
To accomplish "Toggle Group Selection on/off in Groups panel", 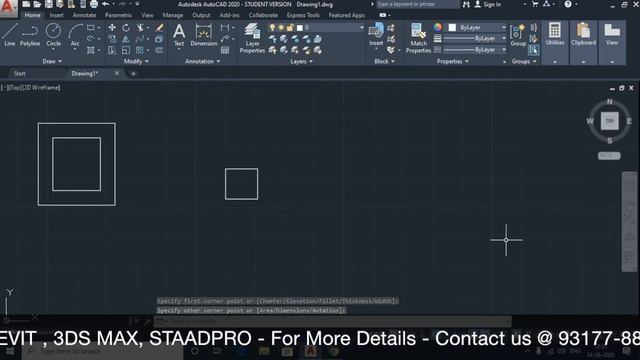I will tap(533, 50).
